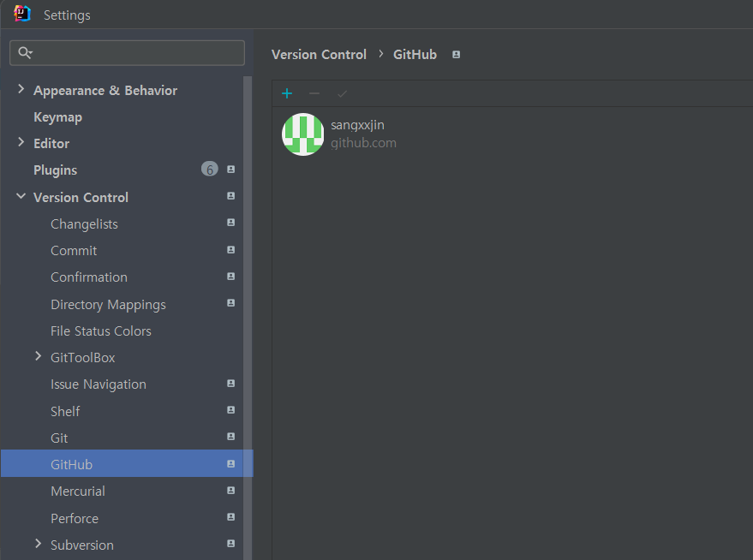Collapse the Version Control section
This screenshot has height=560, width=753.
[x=21, y=196]
